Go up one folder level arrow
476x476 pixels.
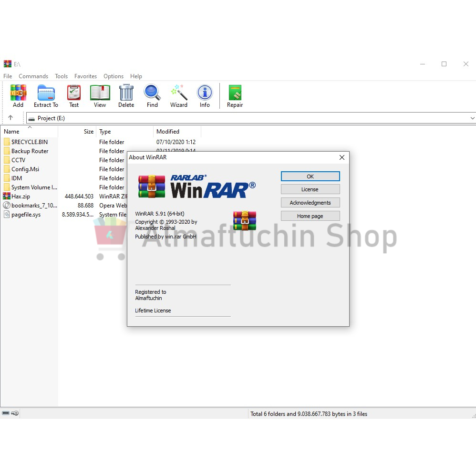10,117
